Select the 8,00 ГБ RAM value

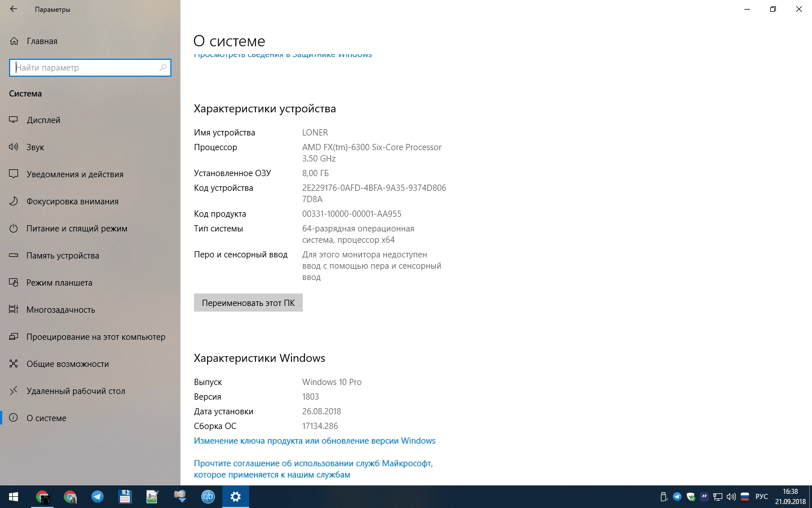pyautogui.click(x=316, y=173)
